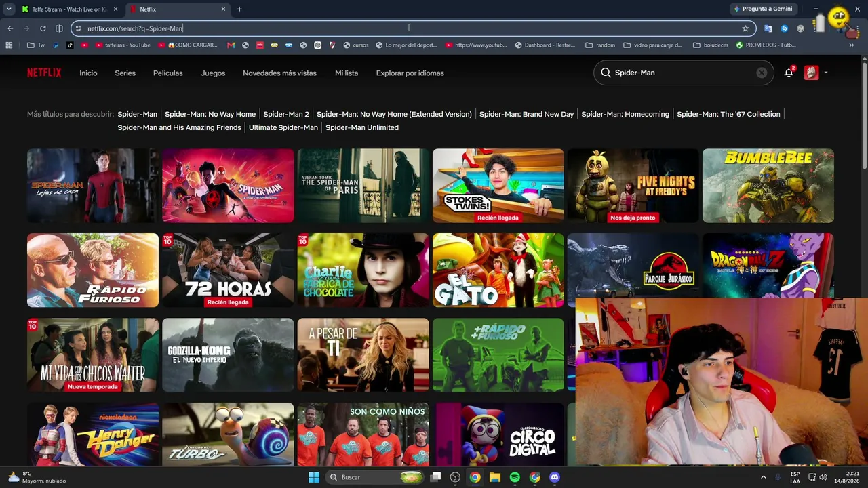Bookmark this page with the star icon
The width and height of the screenshot is (868, 488).
pyautogui.click(x=745, y=28)
